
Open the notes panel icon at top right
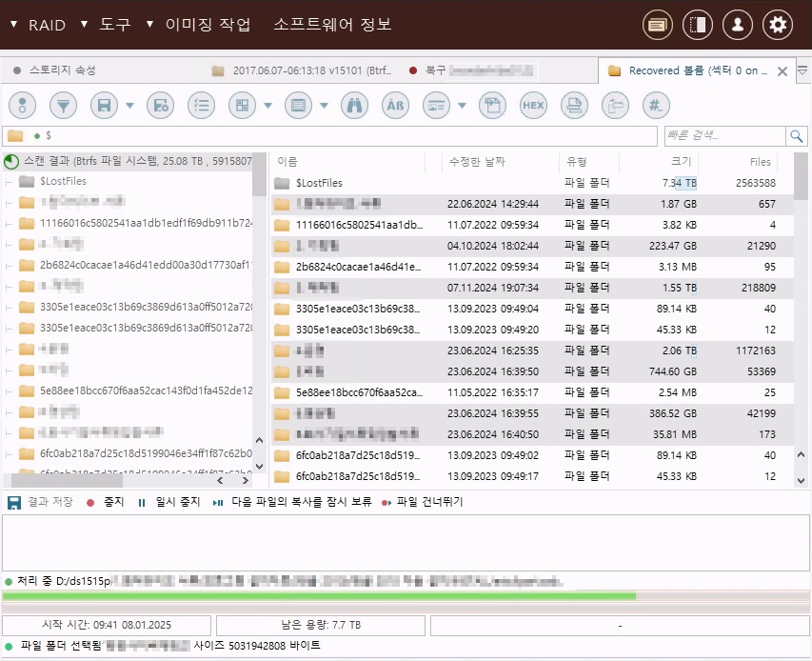657,24
